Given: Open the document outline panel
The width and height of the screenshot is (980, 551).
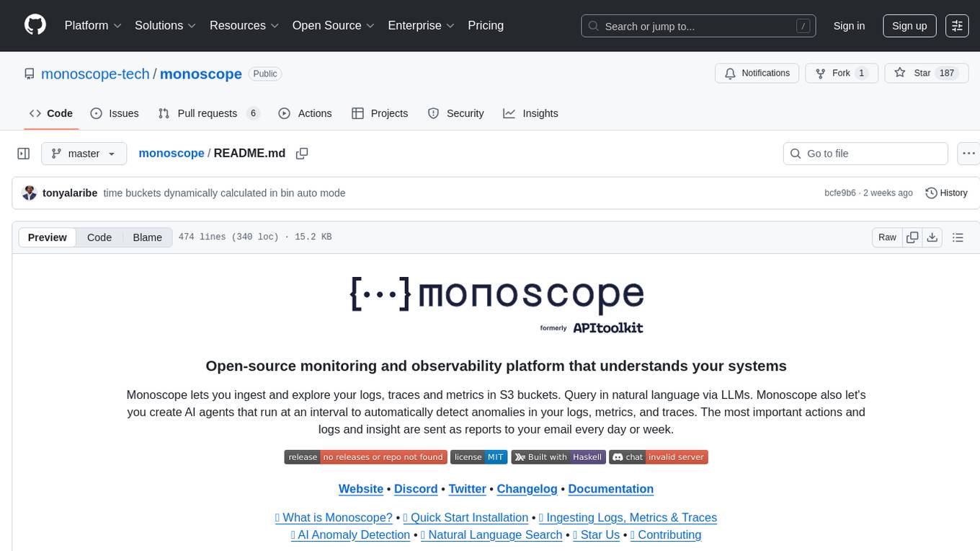Looking at the screenshot, I should pos(958,237).
